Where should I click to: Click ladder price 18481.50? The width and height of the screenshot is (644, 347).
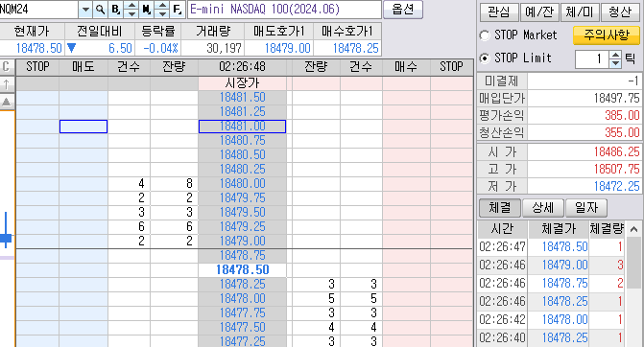coord(242,98)
